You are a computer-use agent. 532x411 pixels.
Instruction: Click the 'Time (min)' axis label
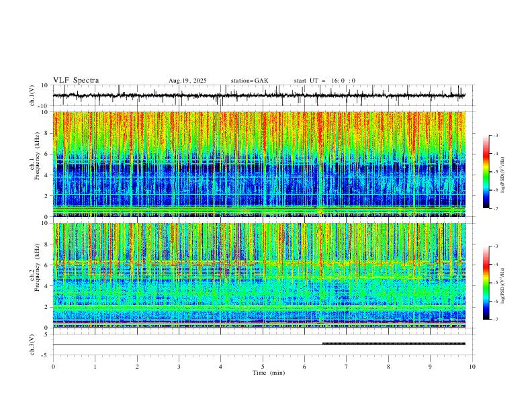tap(269, 373)
